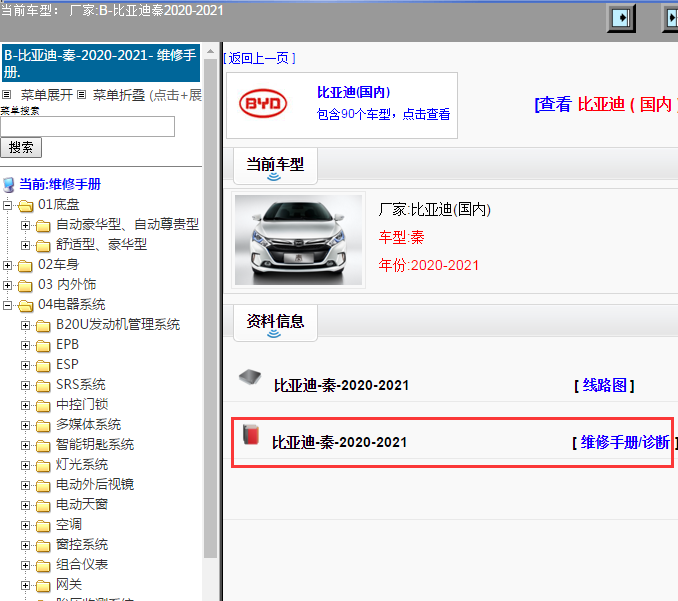
Task: Open the 维修手册/诊断 link
Action: tap(625, 442)
